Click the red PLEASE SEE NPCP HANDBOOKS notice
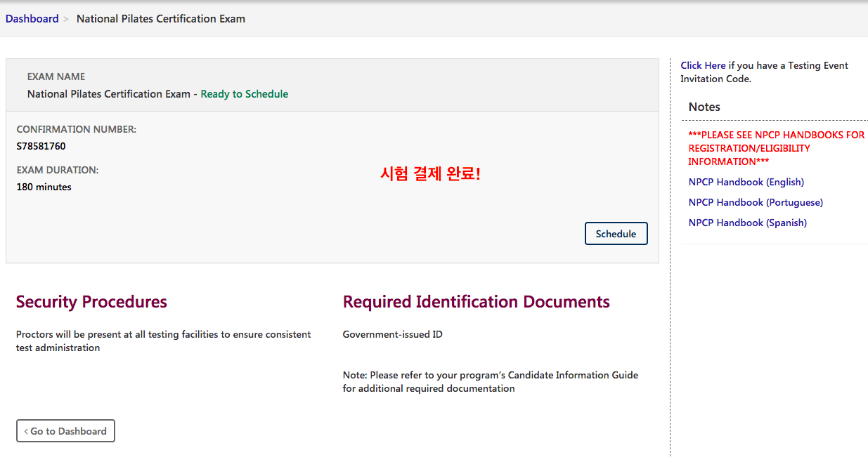Viewport: 868px width, 462px height. 777,148
